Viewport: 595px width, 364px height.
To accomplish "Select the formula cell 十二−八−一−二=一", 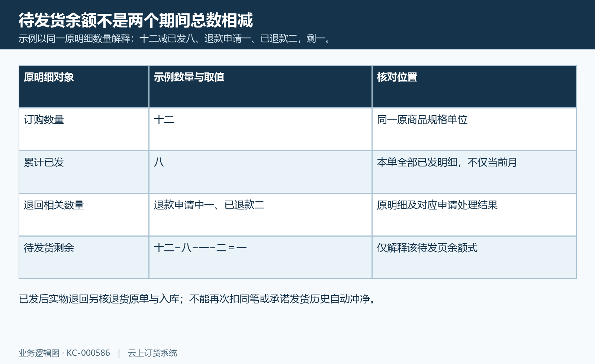I will [260, 257].
